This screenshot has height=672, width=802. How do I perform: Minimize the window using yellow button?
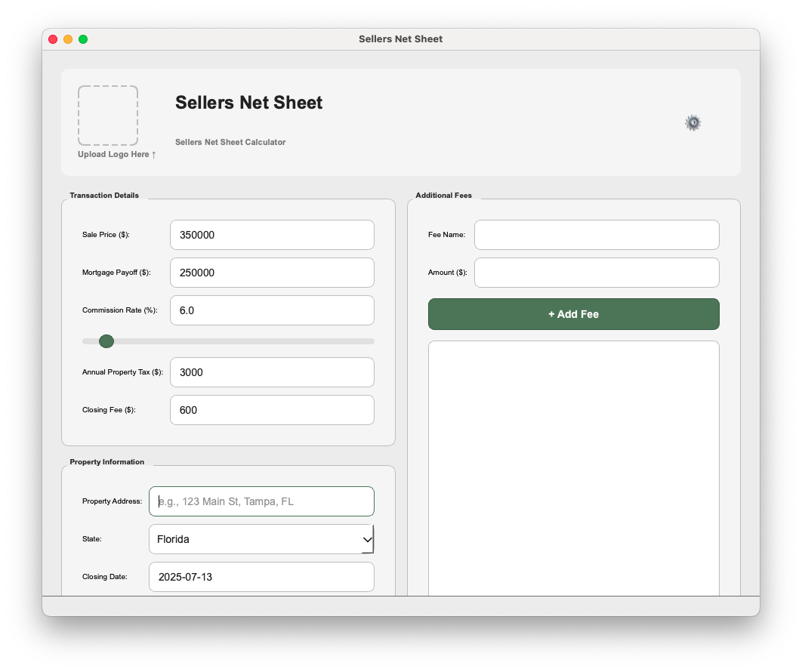tap(68, 39)
